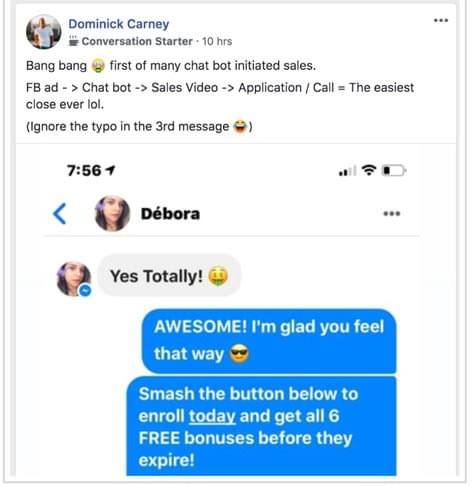Click the 10 hrs timestamp link
The image size is (476, 486).
click(217, 41)
